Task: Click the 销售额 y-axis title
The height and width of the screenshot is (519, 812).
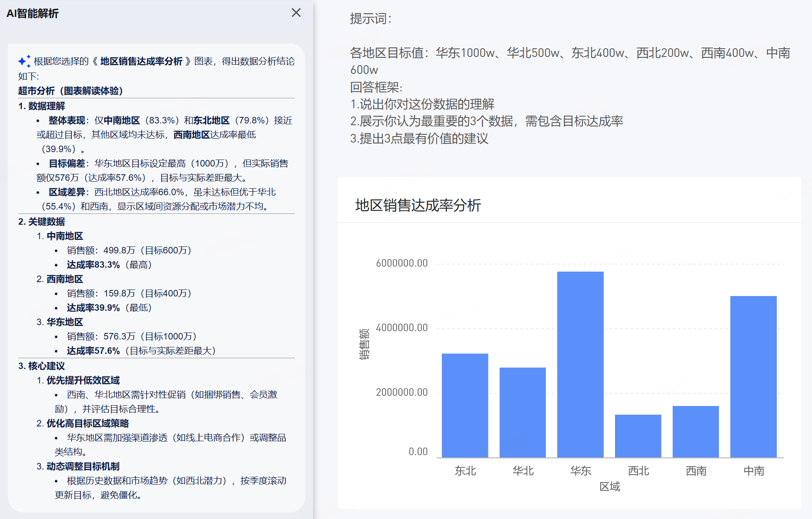Action: click(364, 344)
